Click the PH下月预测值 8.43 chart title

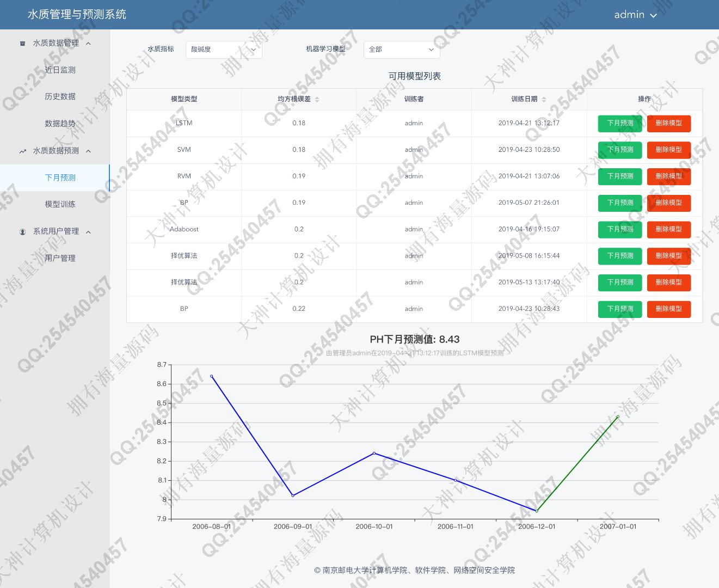click(415, 339)
